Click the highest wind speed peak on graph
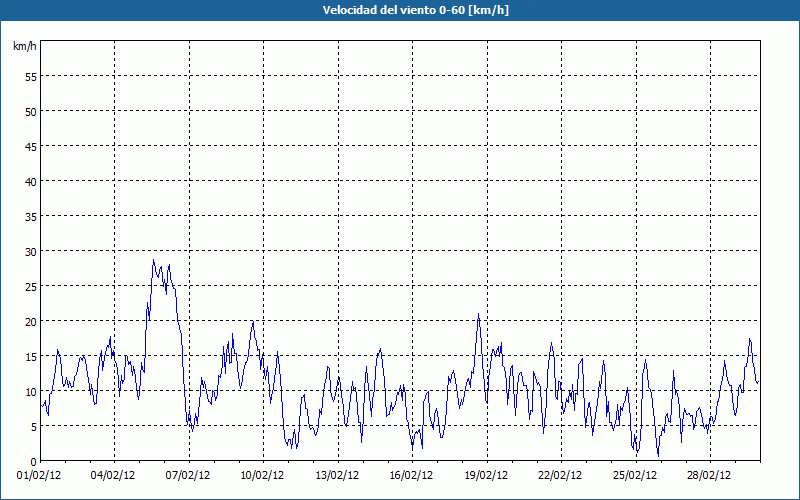The height and width of the screenshot is (500, 800). tap(154, 261)
